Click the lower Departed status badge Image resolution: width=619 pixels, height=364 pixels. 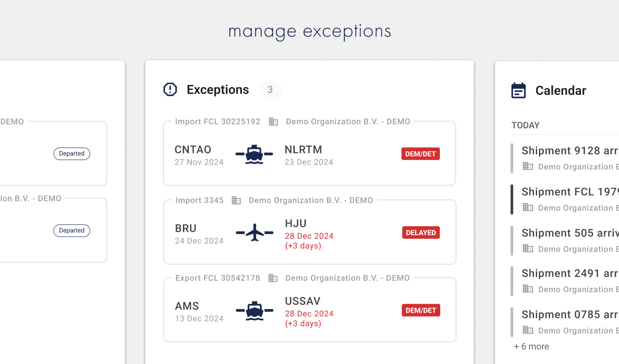(72, 230)
